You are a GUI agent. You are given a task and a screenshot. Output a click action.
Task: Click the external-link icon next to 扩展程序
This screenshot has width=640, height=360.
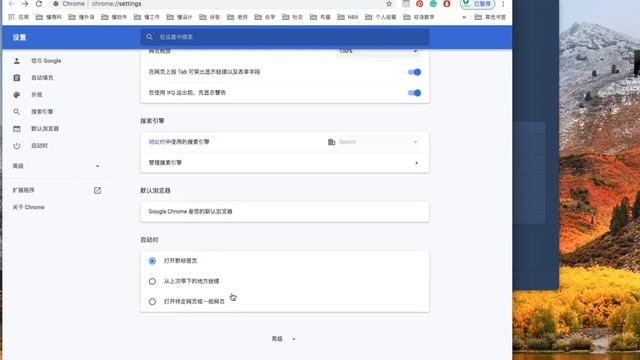point(97,190)
